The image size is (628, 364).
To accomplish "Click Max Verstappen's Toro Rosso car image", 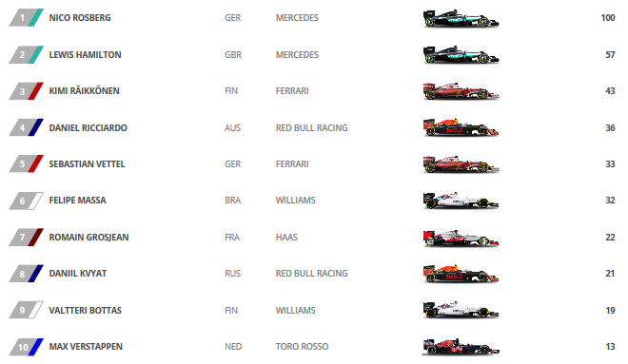I will tap(461, 346).
